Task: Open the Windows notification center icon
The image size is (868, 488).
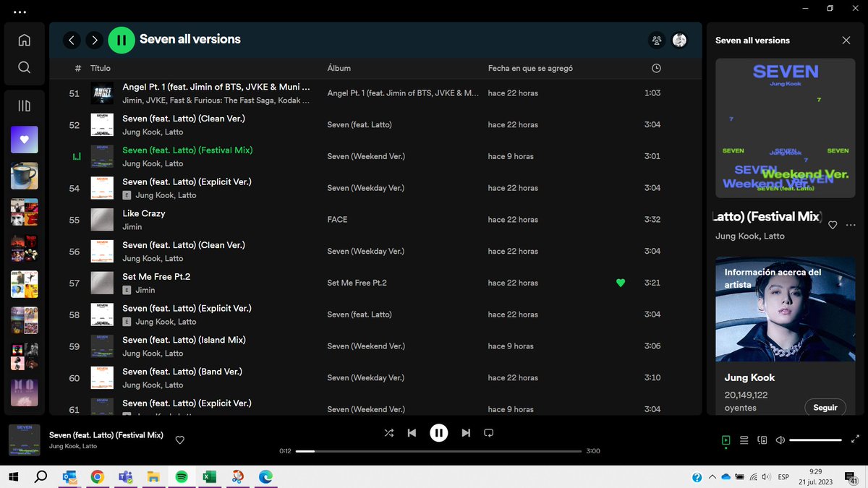Action: pyautogui.click(x=851, y=477)
